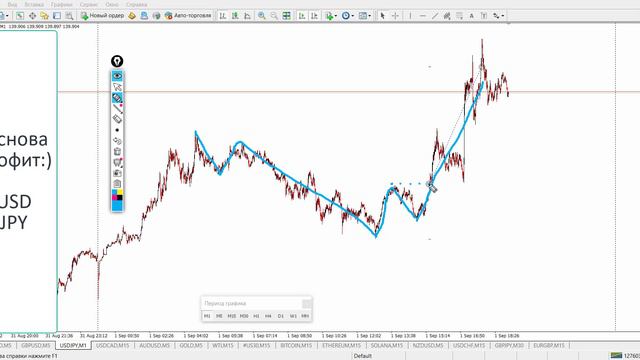This screenshot has height=360, width=640.
Task: Launch MetaEditor yellow diamond icon
Action: [132, 16]
